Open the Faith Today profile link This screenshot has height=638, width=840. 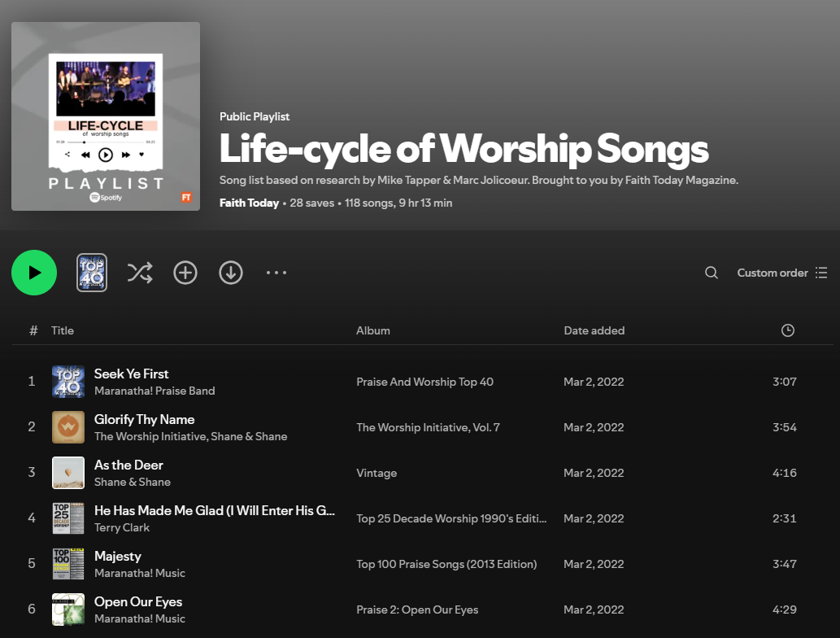249,203
